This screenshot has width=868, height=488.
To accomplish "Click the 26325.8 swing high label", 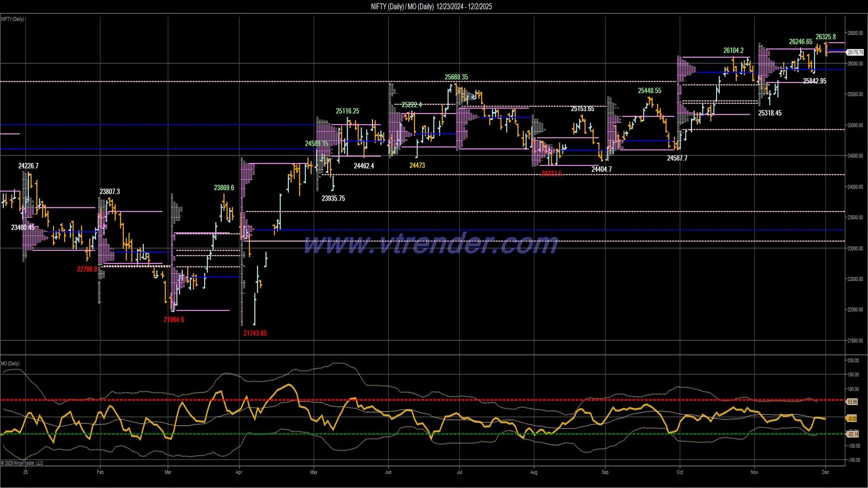I will pyautogui.click(x=826, y=35).
